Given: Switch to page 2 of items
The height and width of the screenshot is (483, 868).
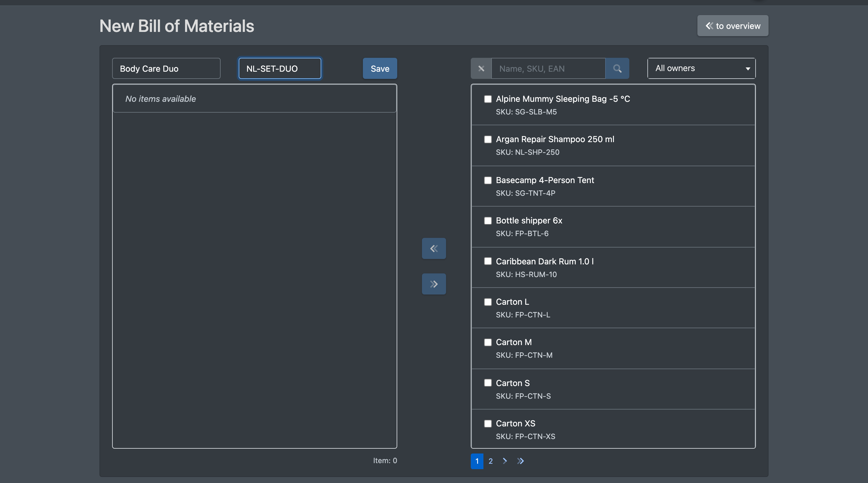Looking at the screenshot, I should [x=491, y=461].
